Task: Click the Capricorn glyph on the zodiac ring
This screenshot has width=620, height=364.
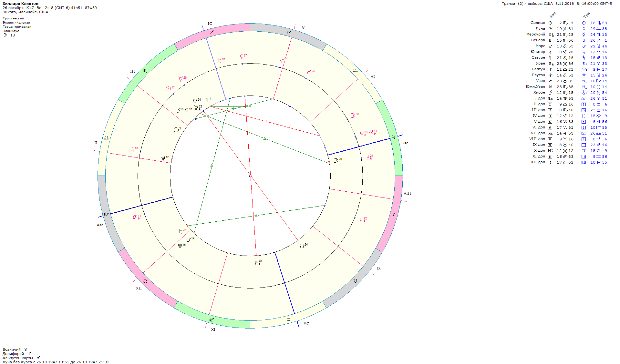Action: pos(288,32)
